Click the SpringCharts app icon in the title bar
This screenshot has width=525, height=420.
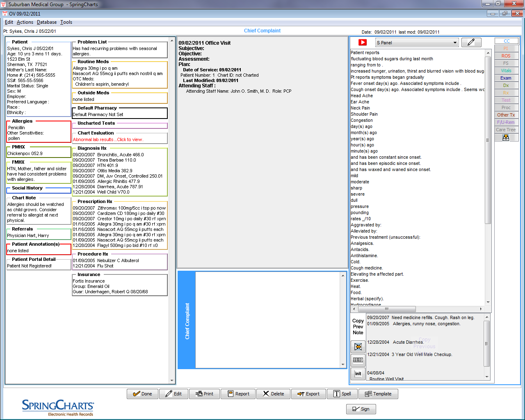pos(4,4)
